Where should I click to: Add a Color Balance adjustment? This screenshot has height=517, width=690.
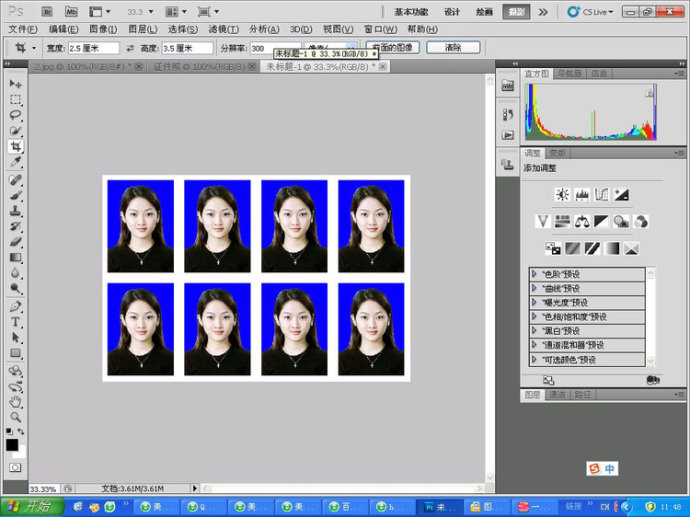tap(582, 221)
